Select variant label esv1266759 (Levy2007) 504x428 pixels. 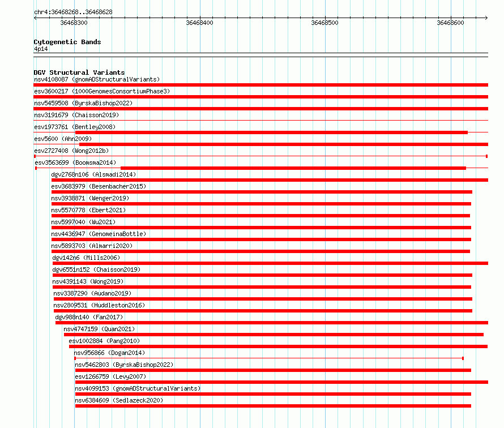click(x=110, y=376)
